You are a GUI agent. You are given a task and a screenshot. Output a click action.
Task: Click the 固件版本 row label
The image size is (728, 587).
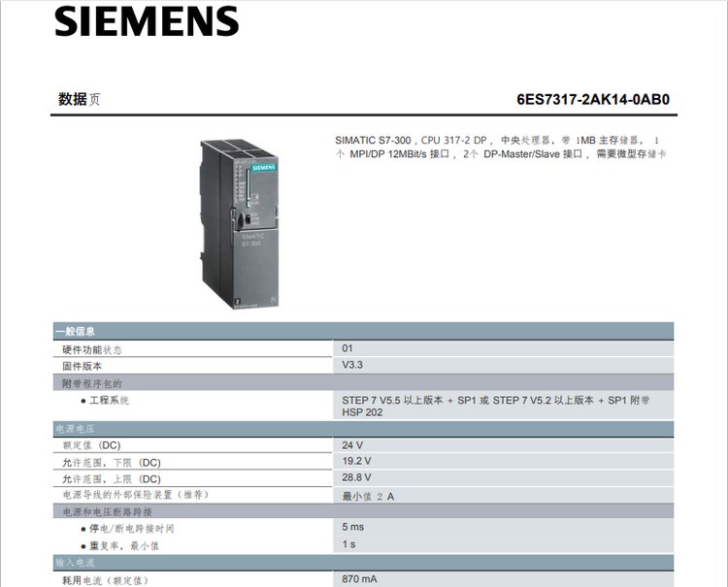point(83,366)
